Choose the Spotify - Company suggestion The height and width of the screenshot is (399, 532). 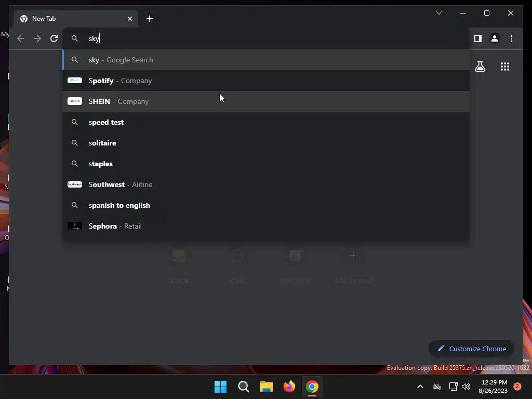[267, 81]
